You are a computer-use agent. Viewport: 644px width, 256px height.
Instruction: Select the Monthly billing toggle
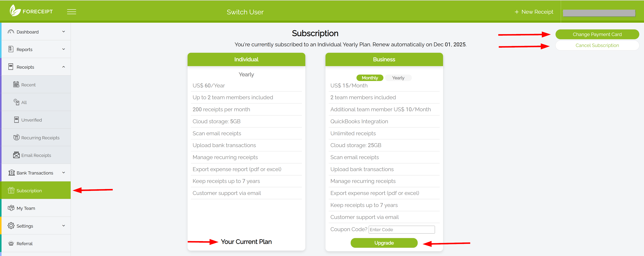point(370,78)
